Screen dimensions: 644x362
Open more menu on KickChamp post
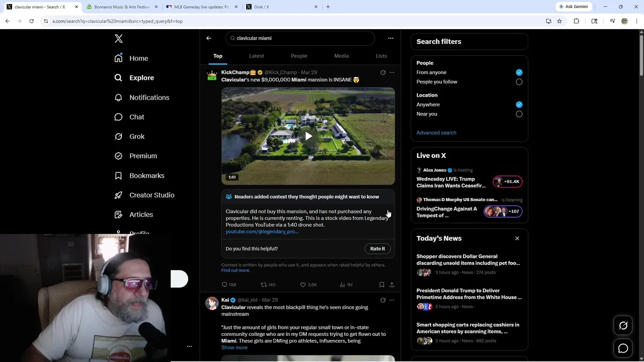point(392,72)
